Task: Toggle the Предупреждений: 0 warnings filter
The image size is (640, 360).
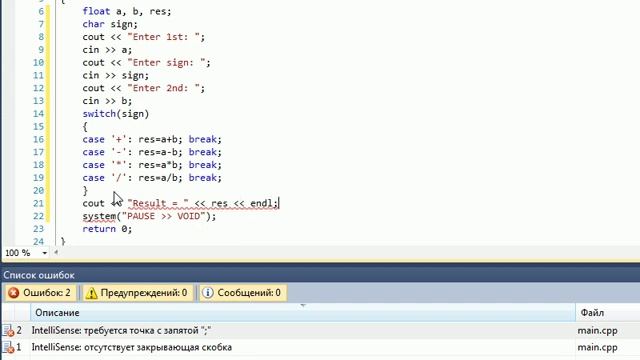Action: [138, 293]
